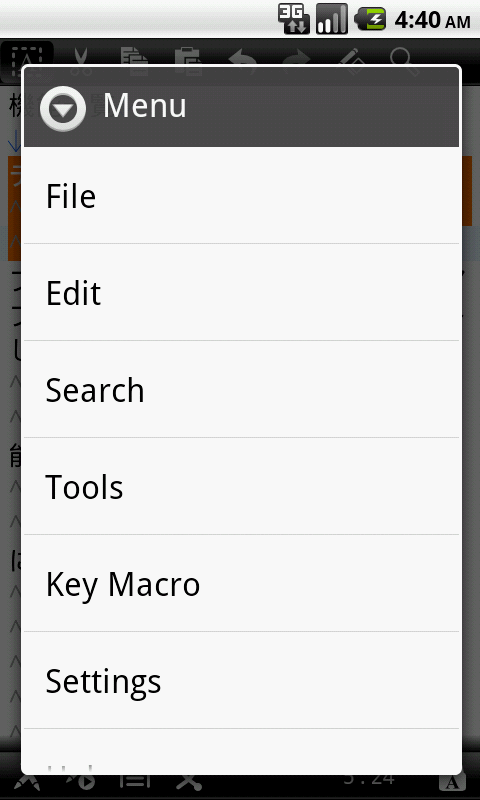Tap the bottom X tools icon
The image size is (480, 800).
tap(189, 782)
